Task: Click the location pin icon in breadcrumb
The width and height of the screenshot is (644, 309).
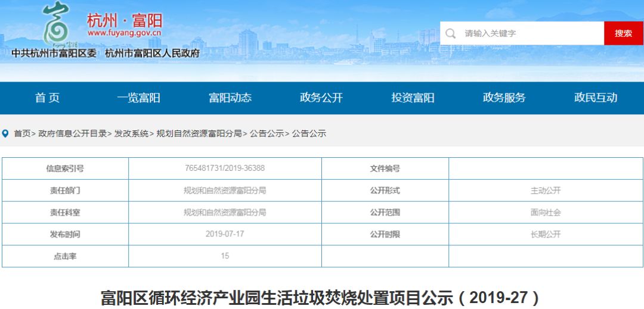Action: click(6, 134)
